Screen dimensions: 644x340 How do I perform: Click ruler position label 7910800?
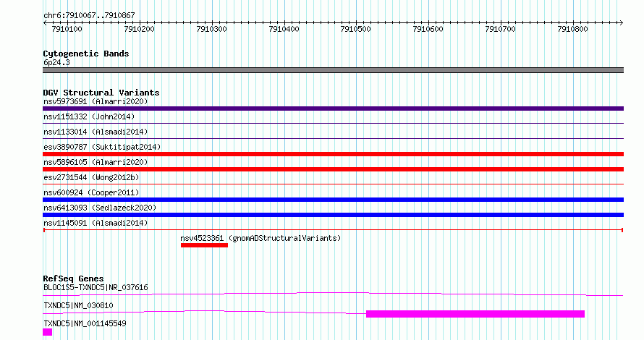coord(572,29)
